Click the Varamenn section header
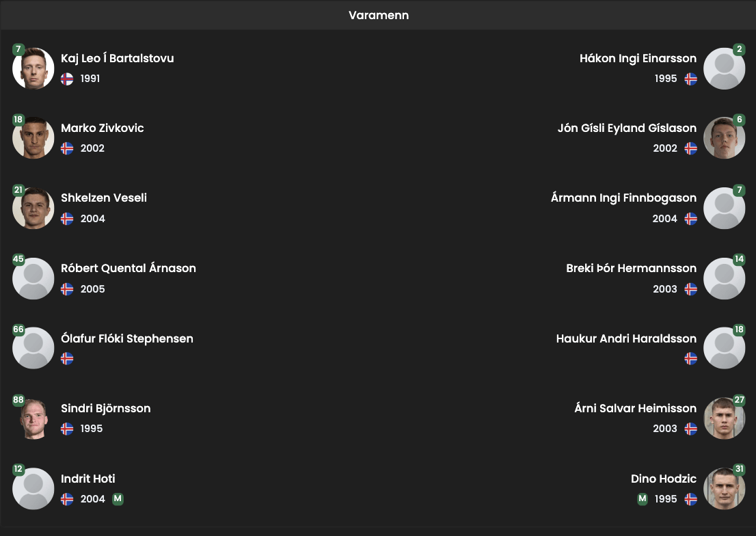This screenshot has height=536, width=756. click(x=378, y=15)
